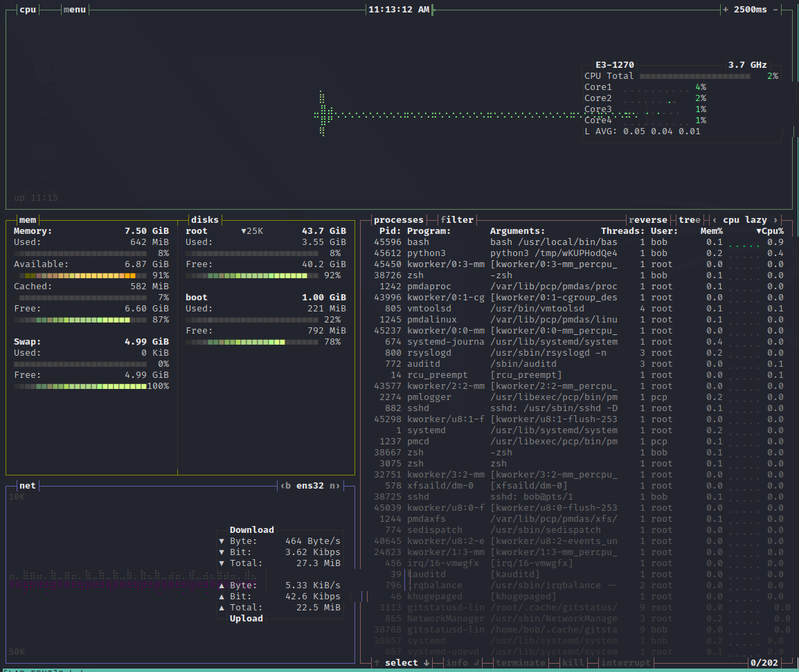799x672 pixels.
Task: Click the Swap: 4.99 GiB heading
Action: [x=91, y=341]
